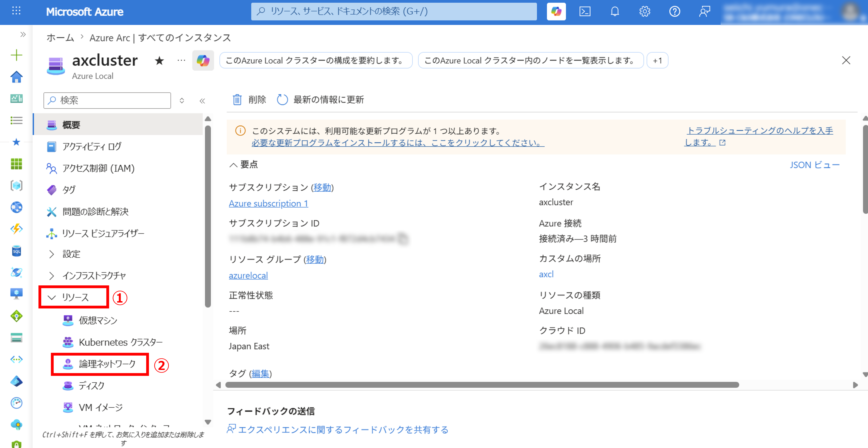868x448 pixels.
Task: Close the axcluster blade
Action: (846, 61)
